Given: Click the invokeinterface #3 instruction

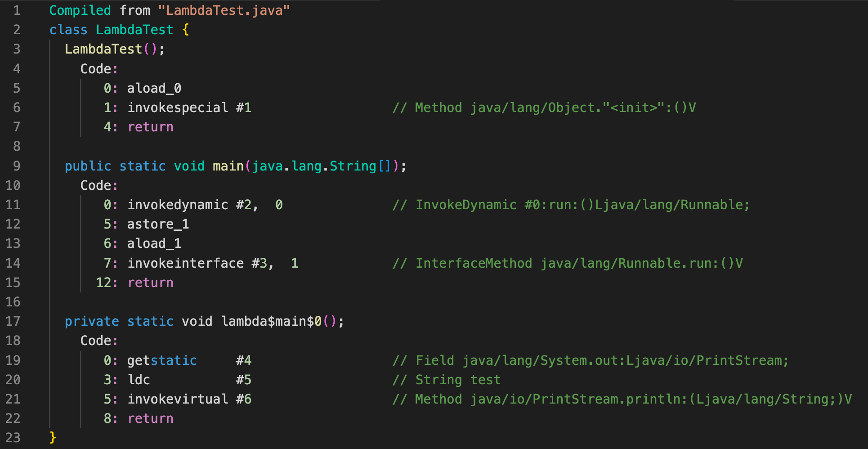Looking at the screenshot, I should coord(213,263).
